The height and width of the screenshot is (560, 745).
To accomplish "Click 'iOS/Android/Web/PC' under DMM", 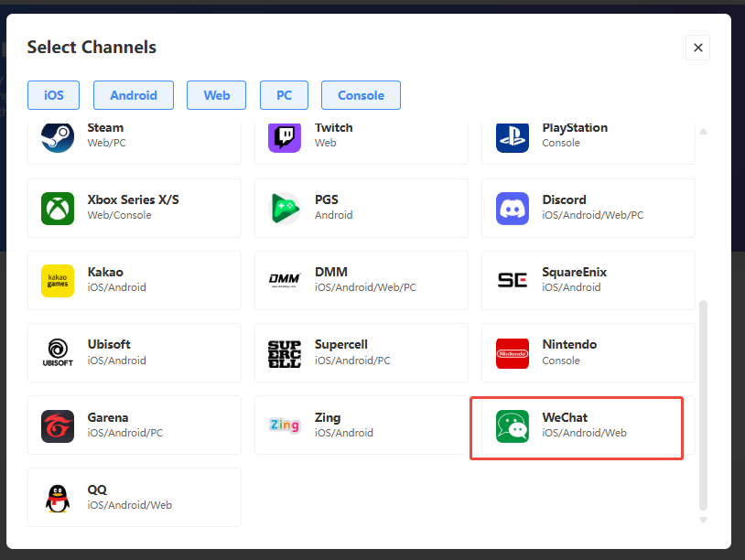I will [x=365, y=287].
